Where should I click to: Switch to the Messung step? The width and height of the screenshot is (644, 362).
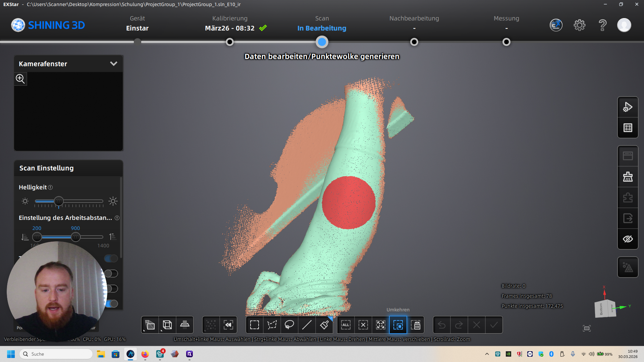(506, 18)
